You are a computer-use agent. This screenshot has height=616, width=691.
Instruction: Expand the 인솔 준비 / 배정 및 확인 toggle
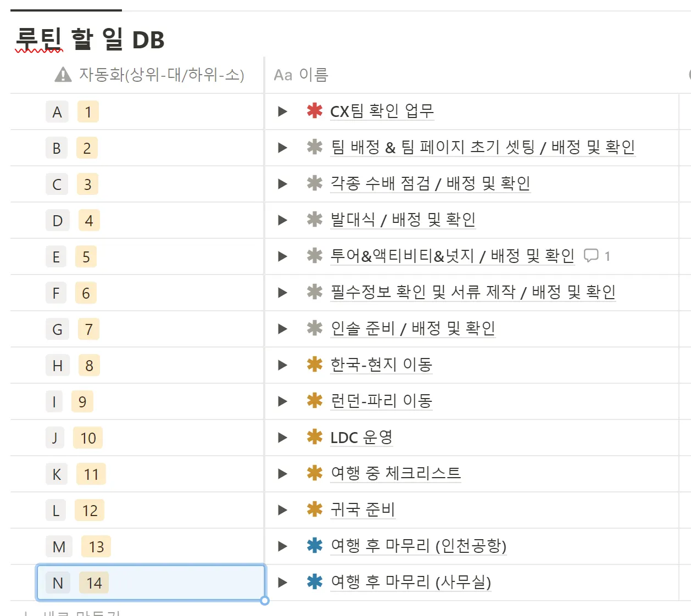coord(283,329)
